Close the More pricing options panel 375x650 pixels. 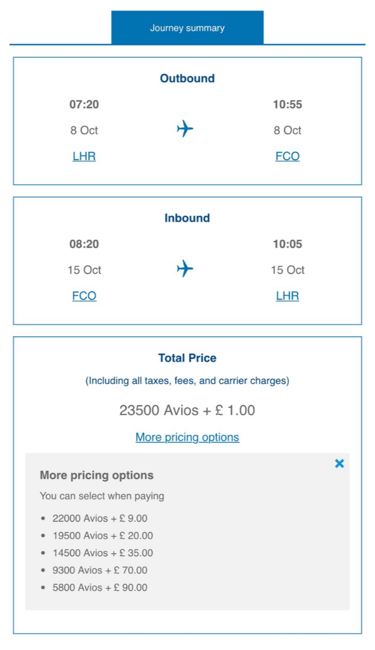click(x=339, y=463)
